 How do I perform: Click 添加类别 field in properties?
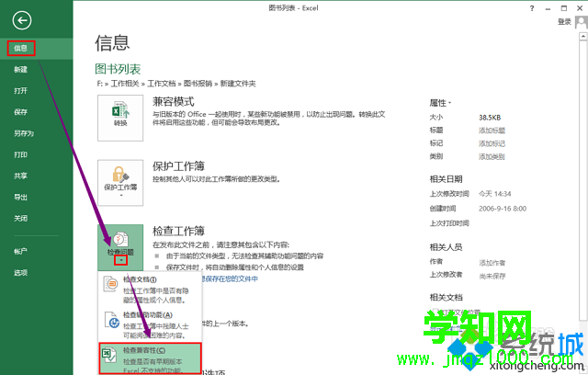[x=492, y=157]
